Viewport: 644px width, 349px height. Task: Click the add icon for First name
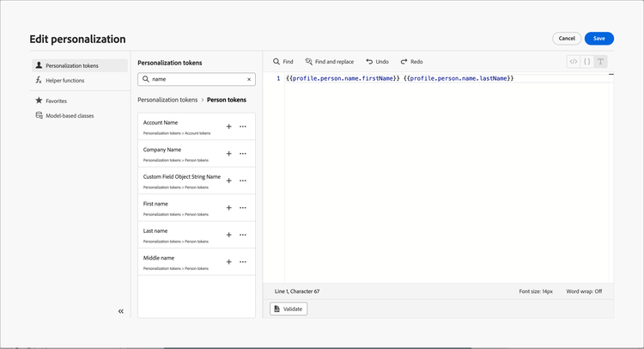click(229, 207)
